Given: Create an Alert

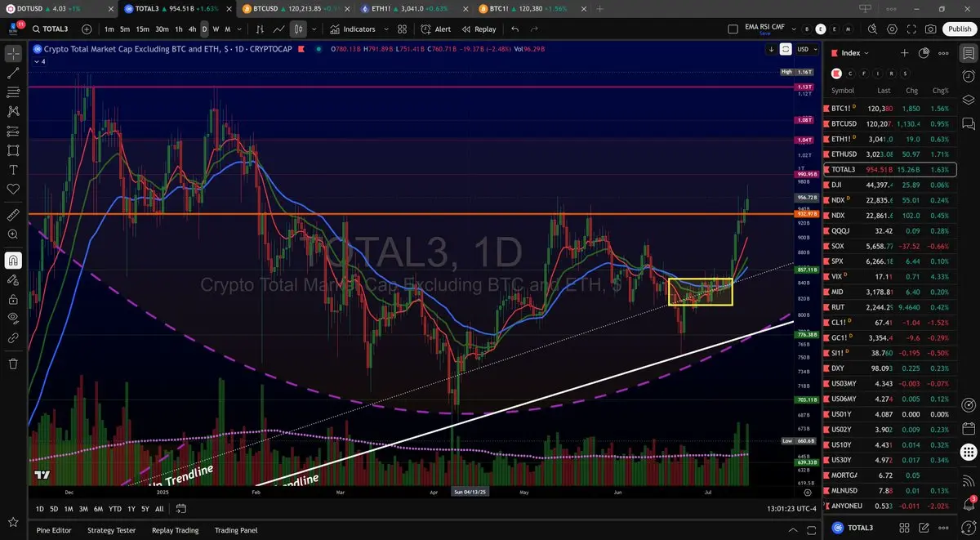Looking at the screenshot, I should 436,29.
